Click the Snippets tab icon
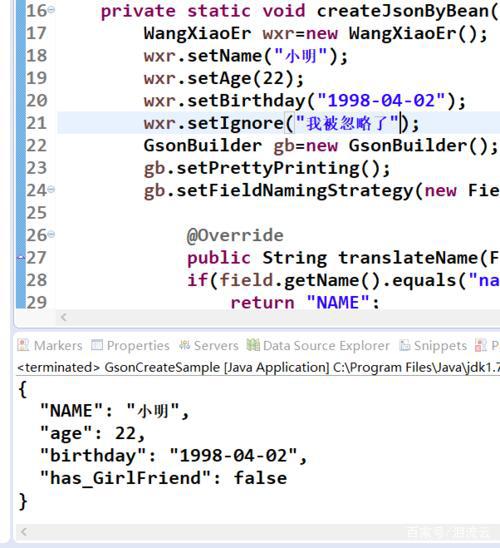This screenshot has height=548, width=500. point(405,345)
